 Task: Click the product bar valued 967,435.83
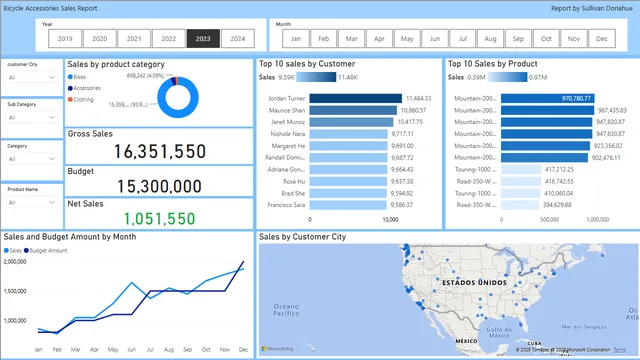click(x=548, y=110)
